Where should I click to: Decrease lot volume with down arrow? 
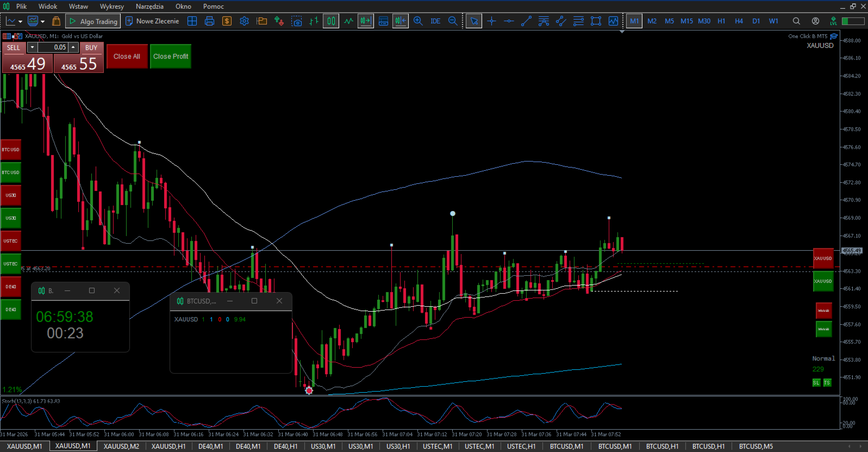pyautogui.click(x=33, y=47)
